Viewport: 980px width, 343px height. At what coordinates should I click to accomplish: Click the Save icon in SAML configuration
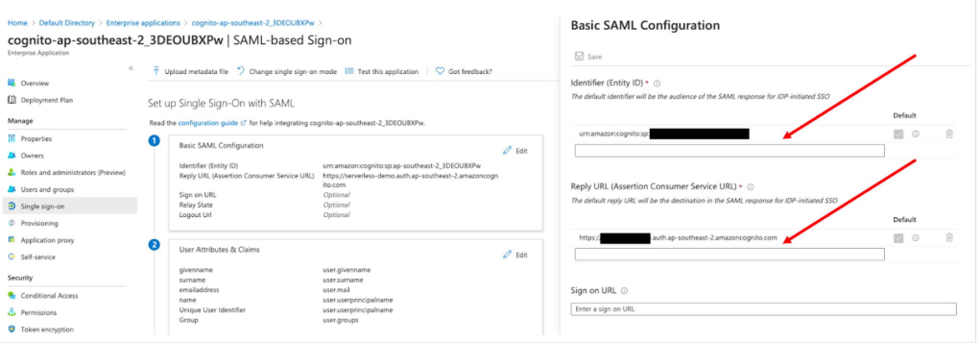click(x=579, y=57)
